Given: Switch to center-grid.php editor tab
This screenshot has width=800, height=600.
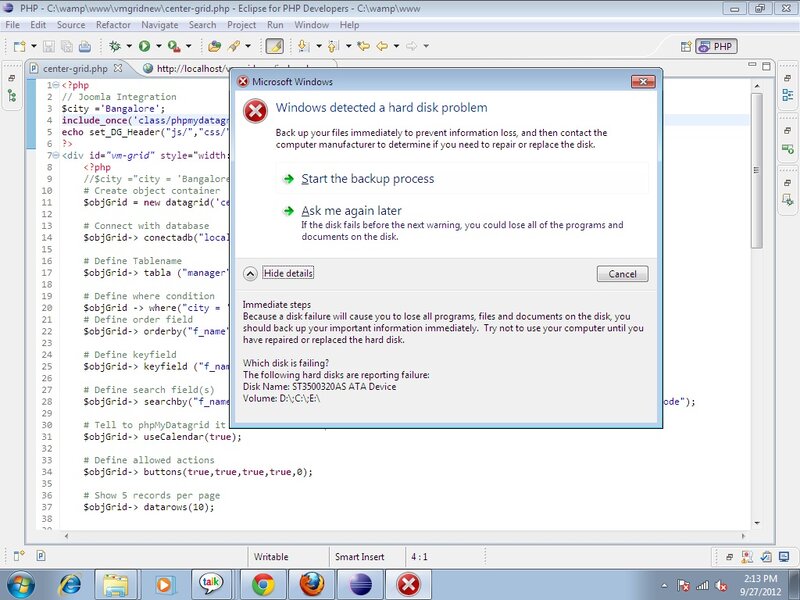Looking at the screenshot, I should point(74,68).
